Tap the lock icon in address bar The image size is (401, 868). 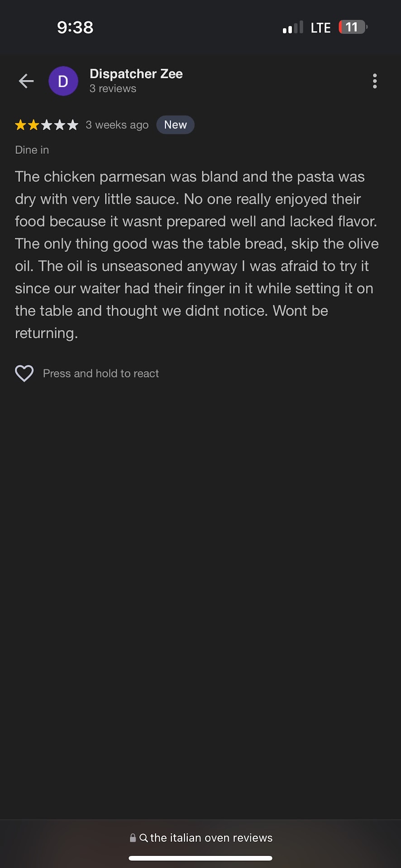point(133,838)
